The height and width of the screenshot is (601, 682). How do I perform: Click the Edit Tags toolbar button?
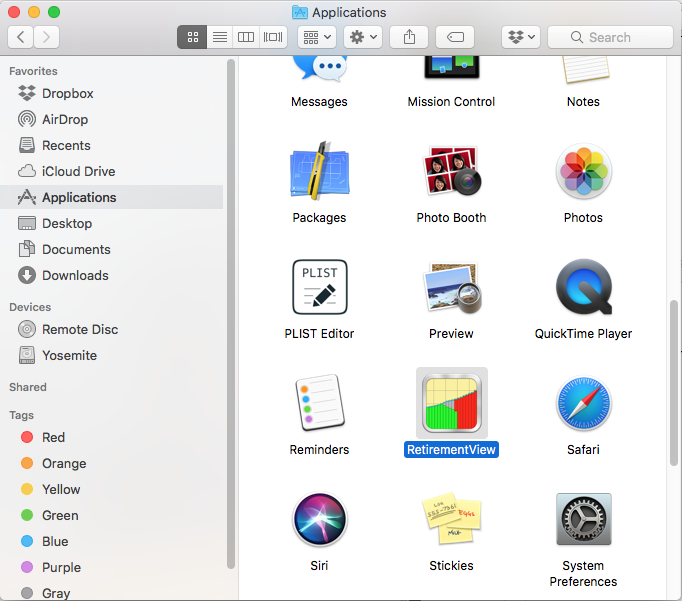[x=455, y=37]
